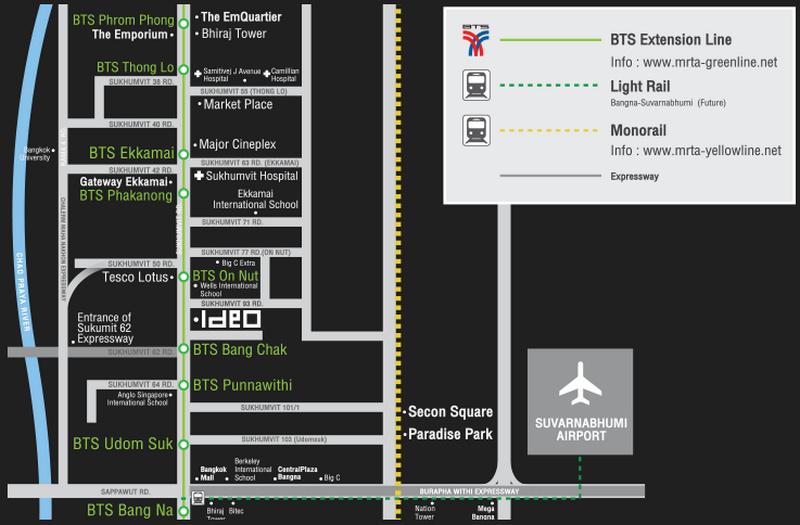Click the BTS Ekkamai station circle
This screenshot has width=800, height=525.
pos(184,153)
